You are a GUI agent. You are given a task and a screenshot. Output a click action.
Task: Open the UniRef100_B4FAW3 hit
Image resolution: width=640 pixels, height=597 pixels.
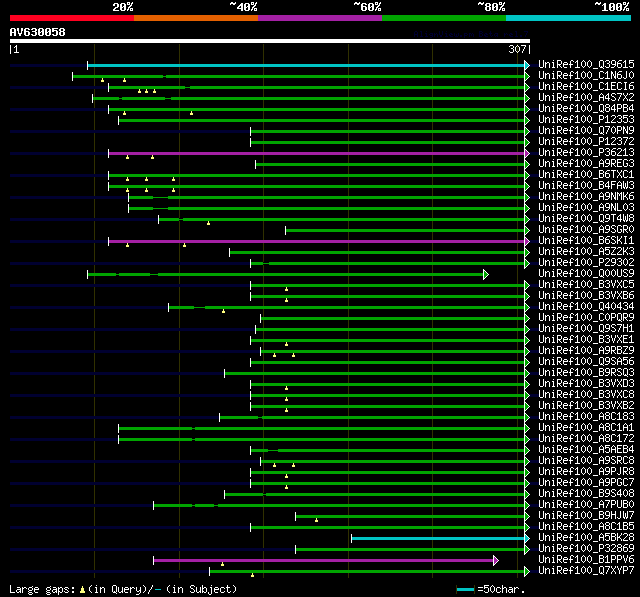[586, 186]
